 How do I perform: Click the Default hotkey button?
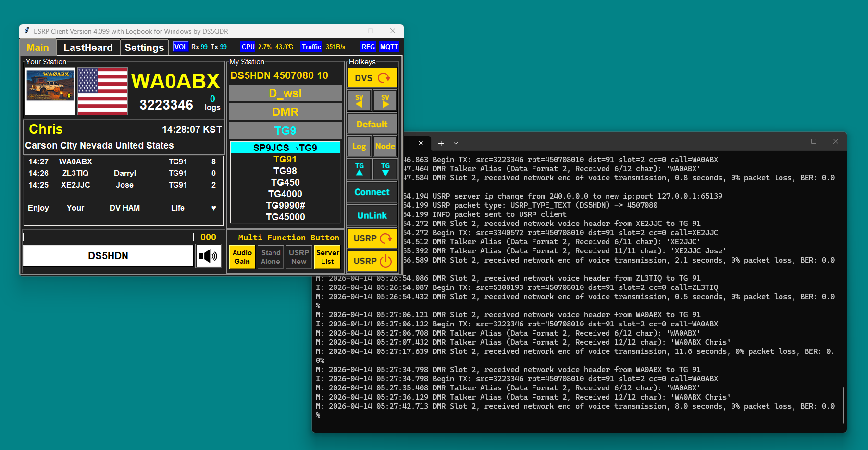pos(372,124)
